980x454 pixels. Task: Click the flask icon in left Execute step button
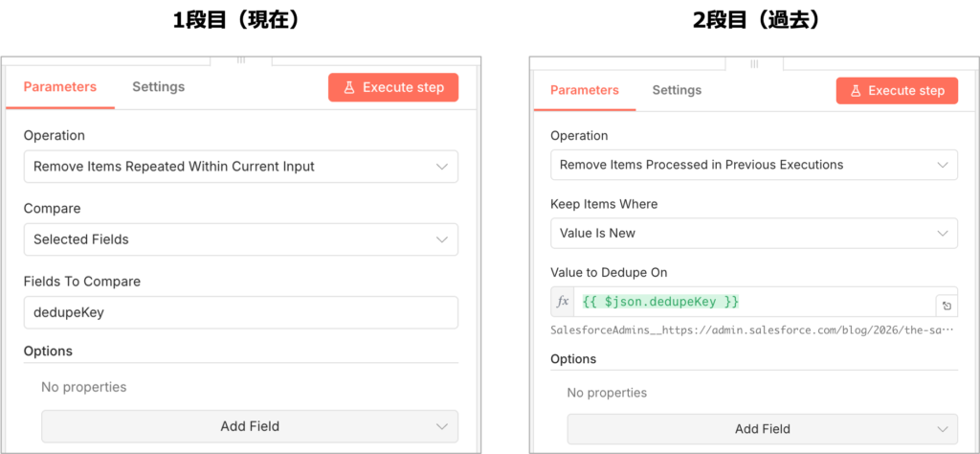pyautogui.click(x=349, y=87)
